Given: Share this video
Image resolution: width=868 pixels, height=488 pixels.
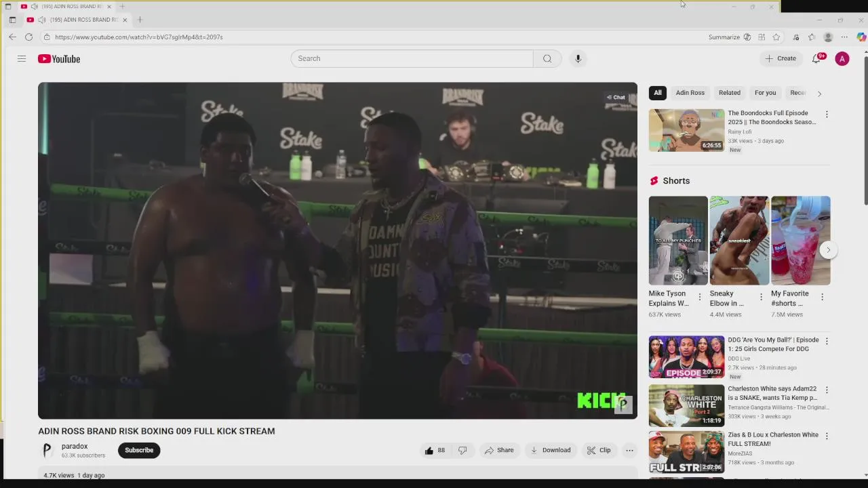Looking at the screenshot, I should [498, 450].
